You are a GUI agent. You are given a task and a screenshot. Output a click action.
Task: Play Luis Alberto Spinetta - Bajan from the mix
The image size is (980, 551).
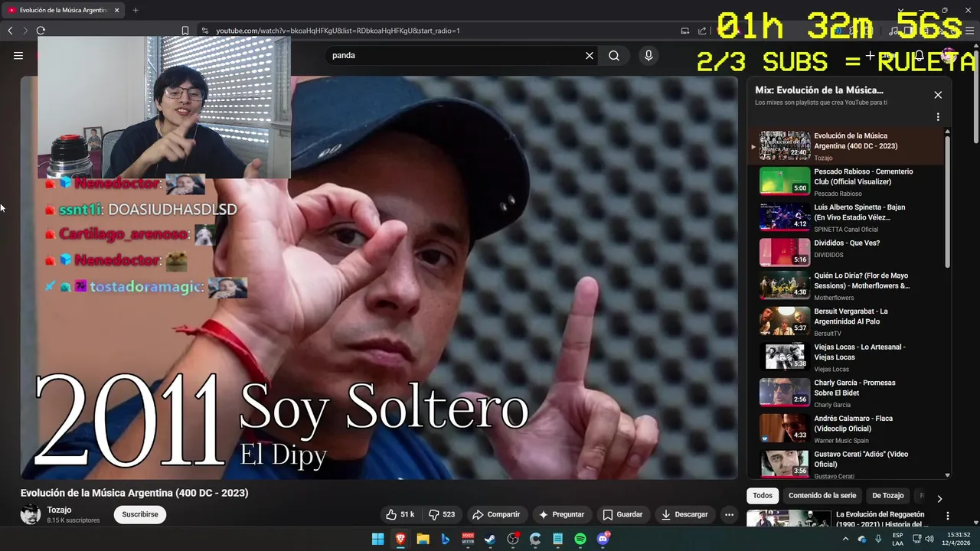pyautogui.click(x=846, y=217)
